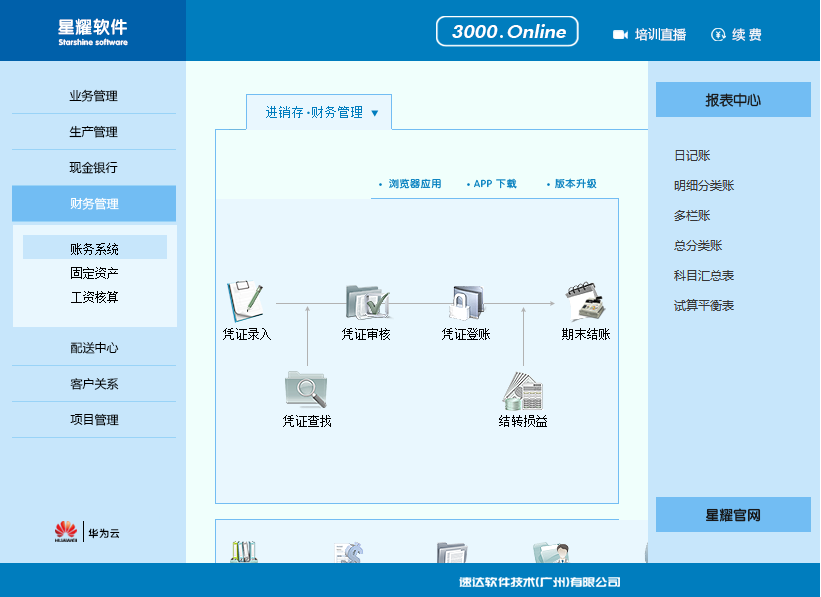Open the 明细分类账 report
The width and height of the screenshot is (821, 597).
click(x=704, y=185)
